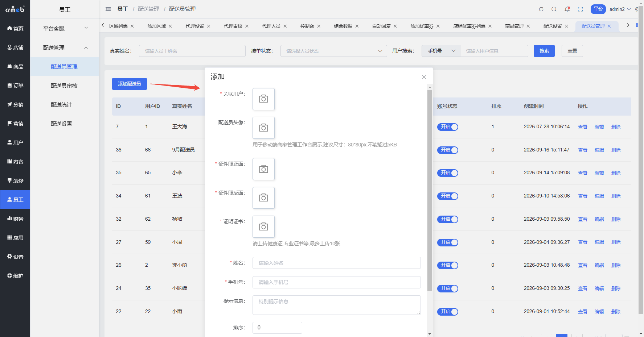Click the refresh icon in top bar
The image size is (644, 337).
click(541, 9)
